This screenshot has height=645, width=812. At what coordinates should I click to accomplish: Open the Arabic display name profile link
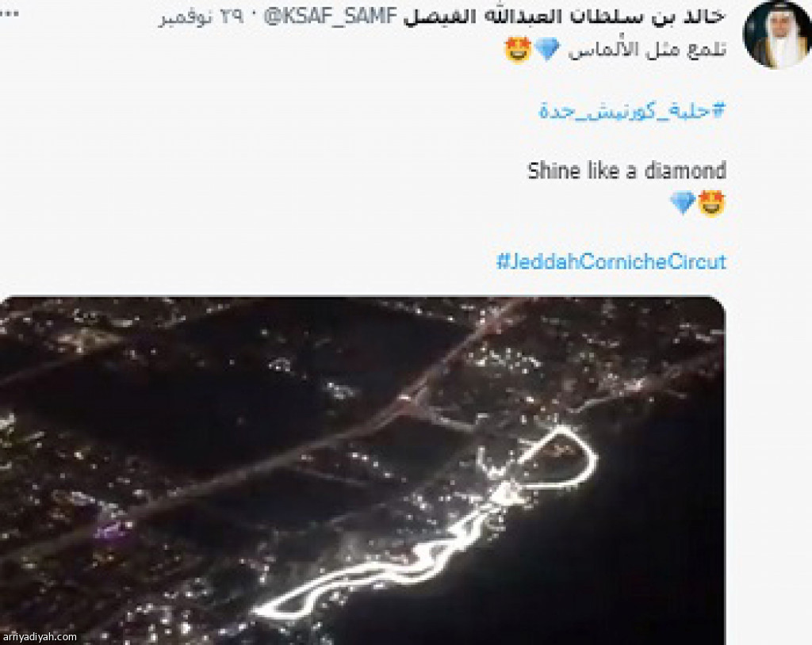(x=564, y=16)
